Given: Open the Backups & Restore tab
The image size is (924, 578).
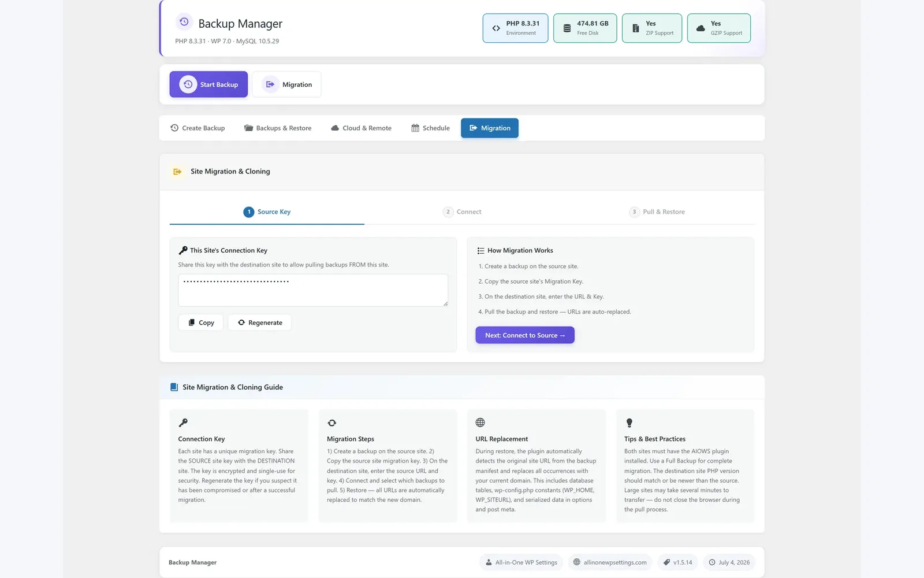Looking at the screenshot, I should coord(278,128).
